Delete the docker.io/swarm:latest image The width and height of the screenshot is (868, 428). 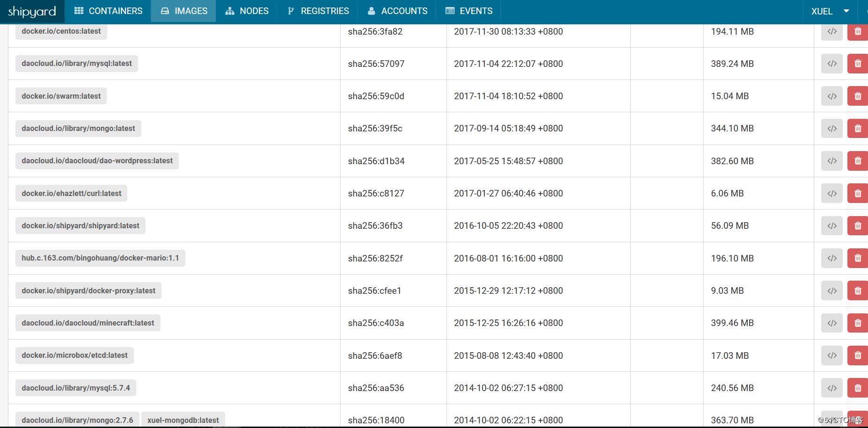858,96
